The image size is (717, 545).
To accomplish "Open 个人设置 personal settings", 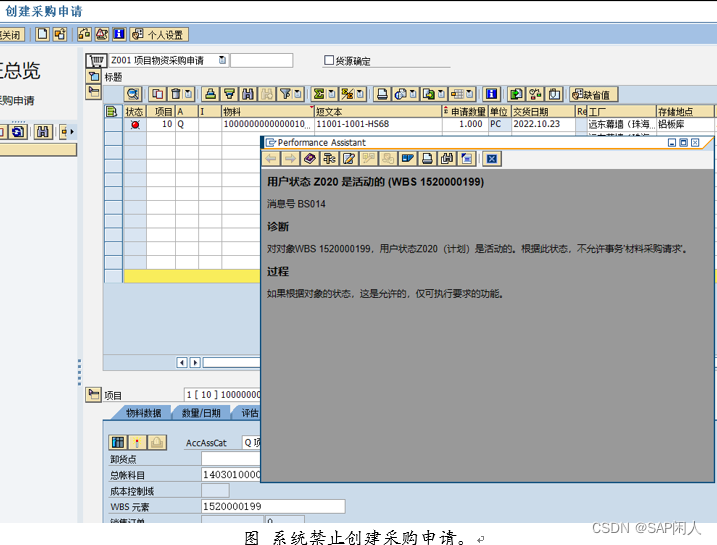I will click(159, 35).
